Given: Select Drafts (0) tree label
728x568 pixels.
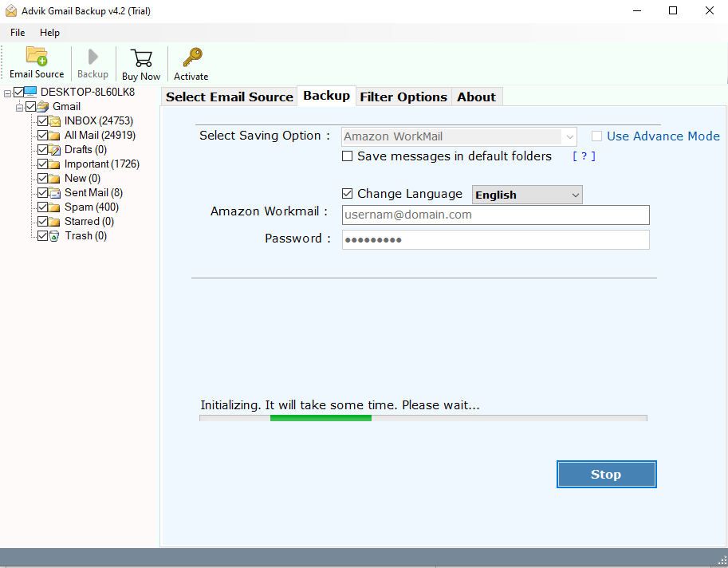Looking at the screenshot, I should point(85,150).
